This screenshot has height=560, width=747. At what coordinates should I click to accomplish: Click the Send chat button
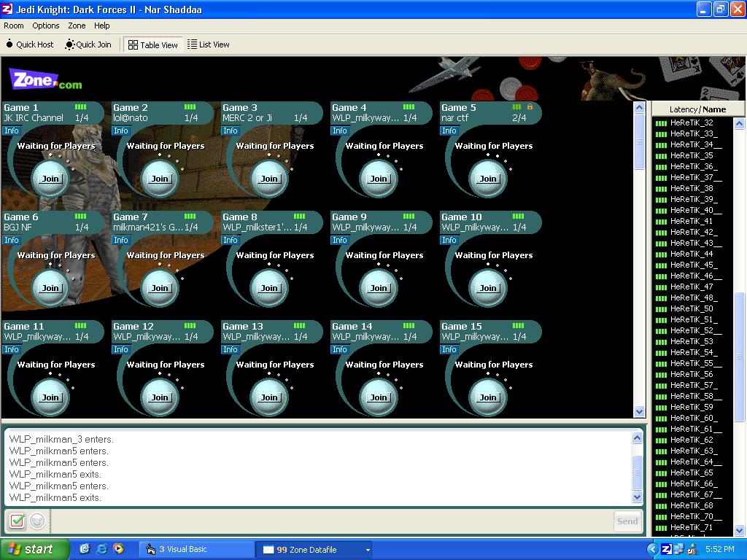click(x=627, y=521)
